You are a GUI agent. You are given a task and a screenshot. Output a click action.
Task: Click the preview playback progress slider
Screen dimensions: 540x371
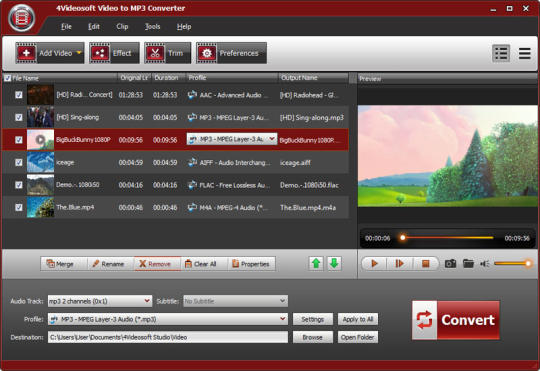click(x=447, y=237)
